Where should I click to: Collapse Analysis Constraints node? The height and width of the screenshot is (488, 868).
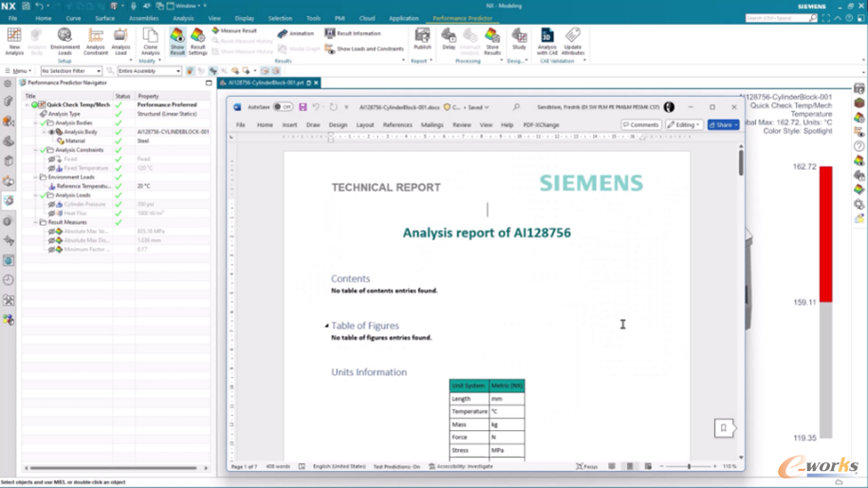(36, 150)
